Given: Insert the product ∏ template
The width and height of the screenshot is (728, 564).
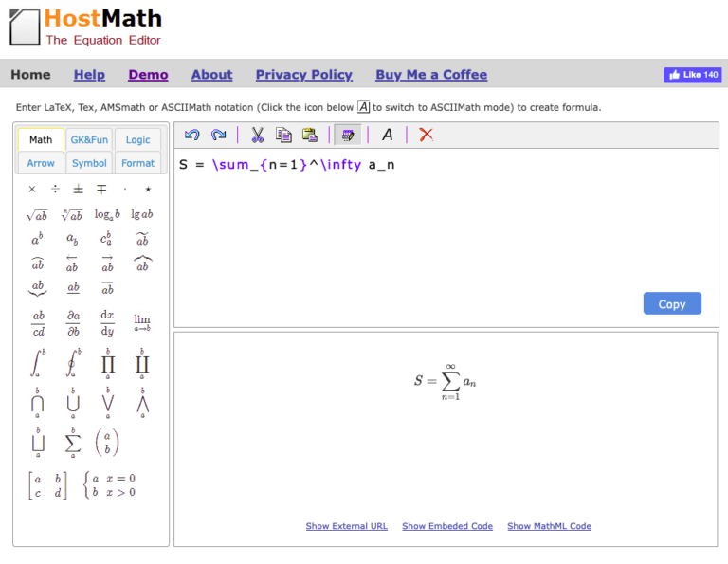Looking at the screenshot, I should pyautogui.click(x=108, y=363).
